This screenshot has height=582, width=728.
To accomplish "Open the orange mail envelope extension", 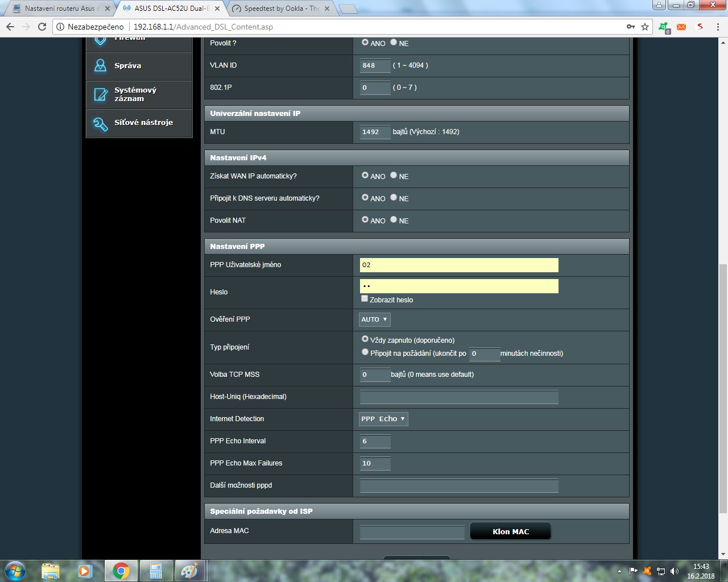I will click(681, 27).
